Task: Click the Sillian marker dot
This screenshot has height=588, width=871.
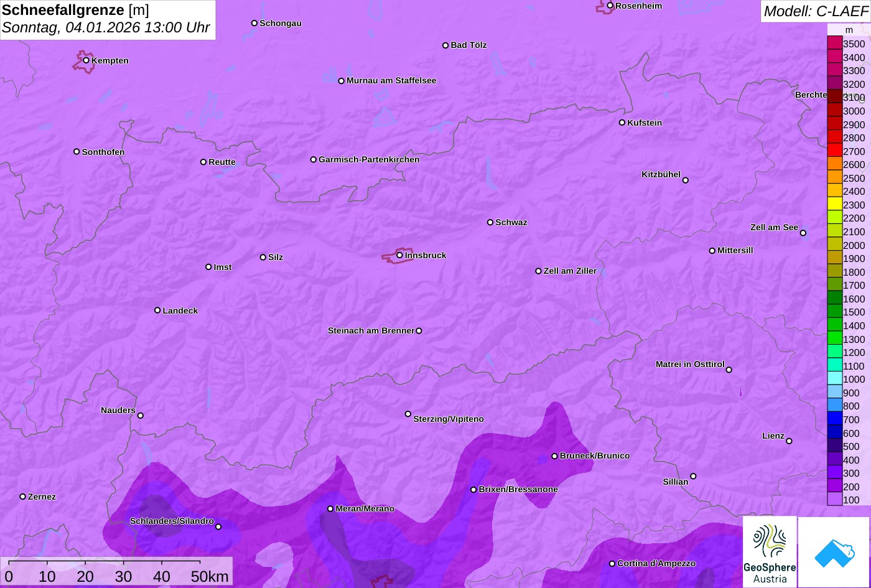Action: point(693,477)
